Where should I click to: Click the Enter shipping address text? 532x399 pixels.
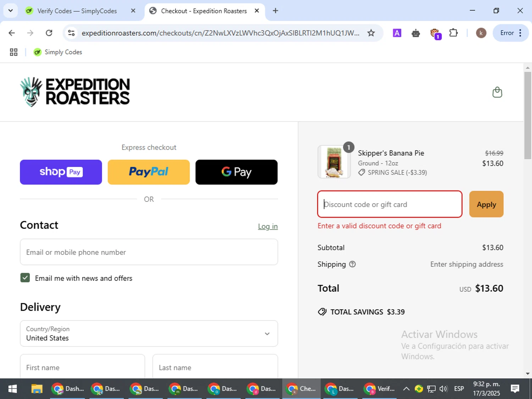[x=467, y=264]
